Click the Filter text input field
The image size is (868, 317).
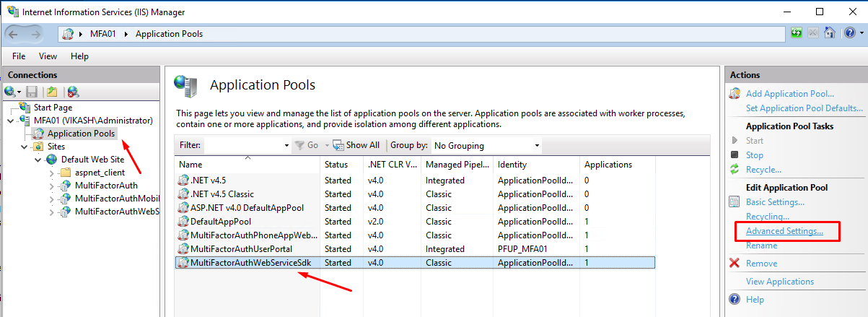(243, 145)
